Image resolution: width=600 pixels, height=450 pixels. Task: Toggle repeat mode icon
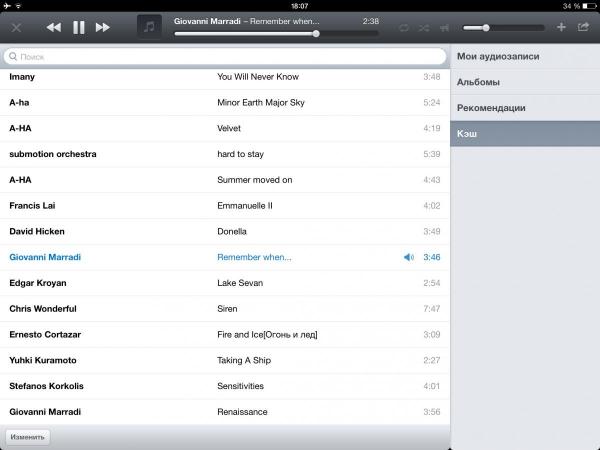(x=404, y=28)
